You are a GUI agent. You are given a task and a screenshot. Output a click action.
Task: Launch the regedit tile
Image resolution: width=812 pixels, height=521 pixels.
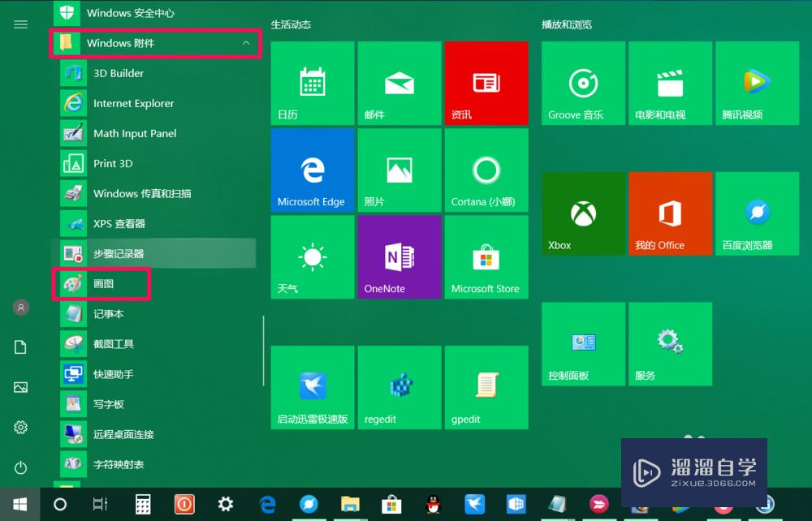tap(400, 388)
